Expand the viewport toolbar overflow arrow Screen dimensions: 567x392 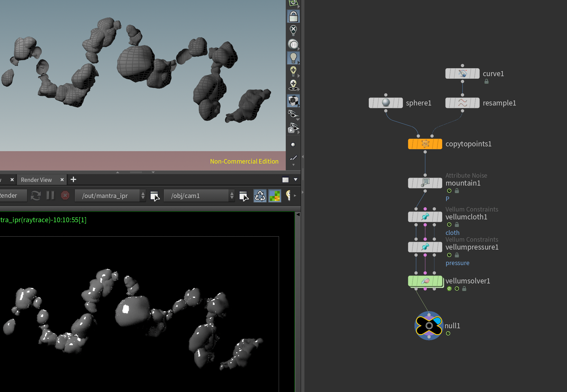tap(293, 165)
